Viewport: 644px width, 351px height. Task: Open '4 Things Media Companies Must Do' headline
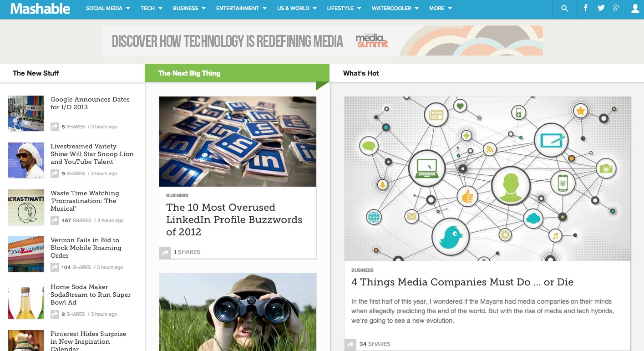[462, 282]
